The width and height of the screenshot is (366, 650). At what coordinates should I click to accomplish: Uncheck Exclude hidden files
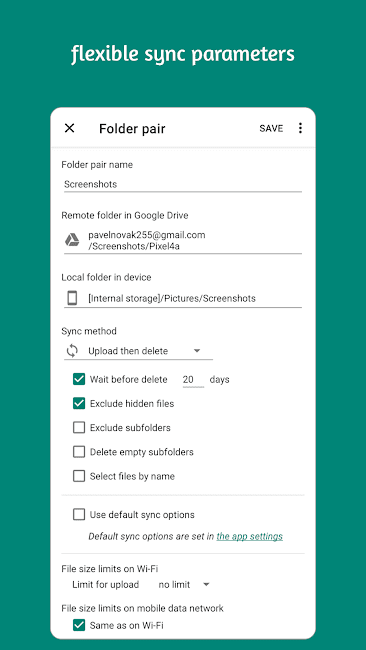pos(79,403)
